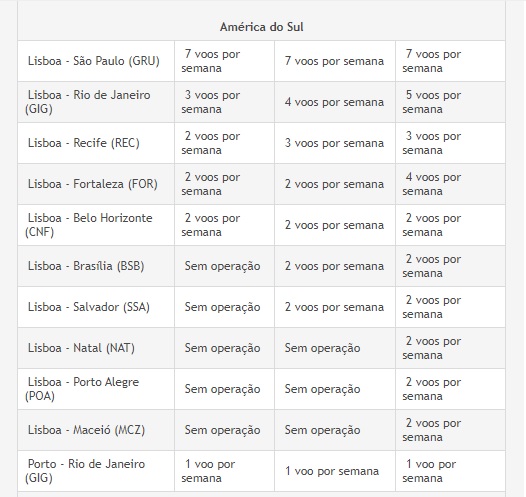Select '1 voo por semana' middle cell in Porto row
526x497 pixels.
click(334, 471)
